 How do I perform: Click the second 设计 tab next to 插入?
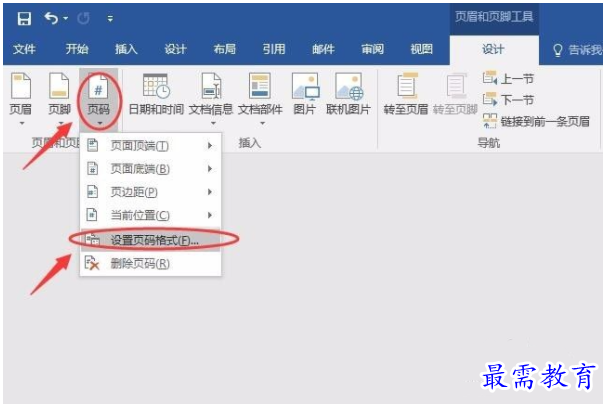point(175,49)
